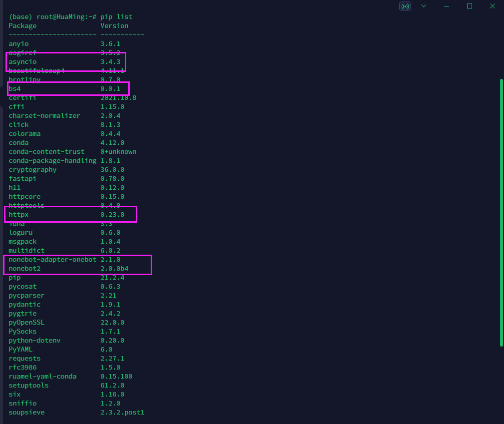
Task: Select the 'pyOpenSSL' package name
Action: tap(26, 323)
